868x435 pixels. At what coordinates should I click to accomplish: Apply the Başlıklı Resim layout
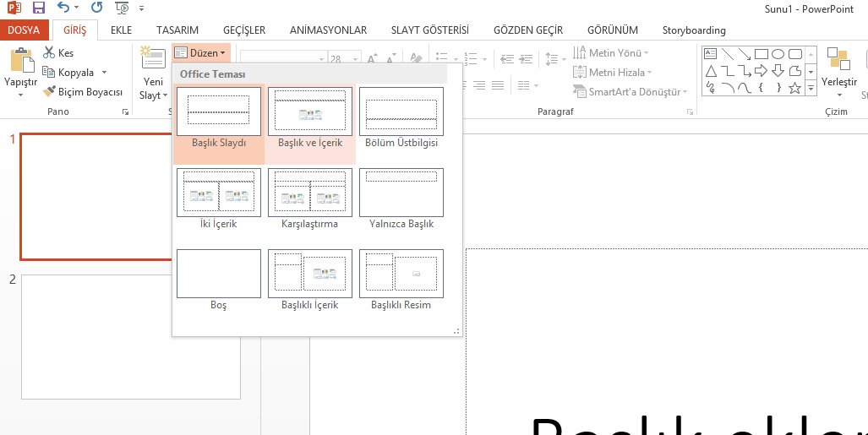pos(401,280)
